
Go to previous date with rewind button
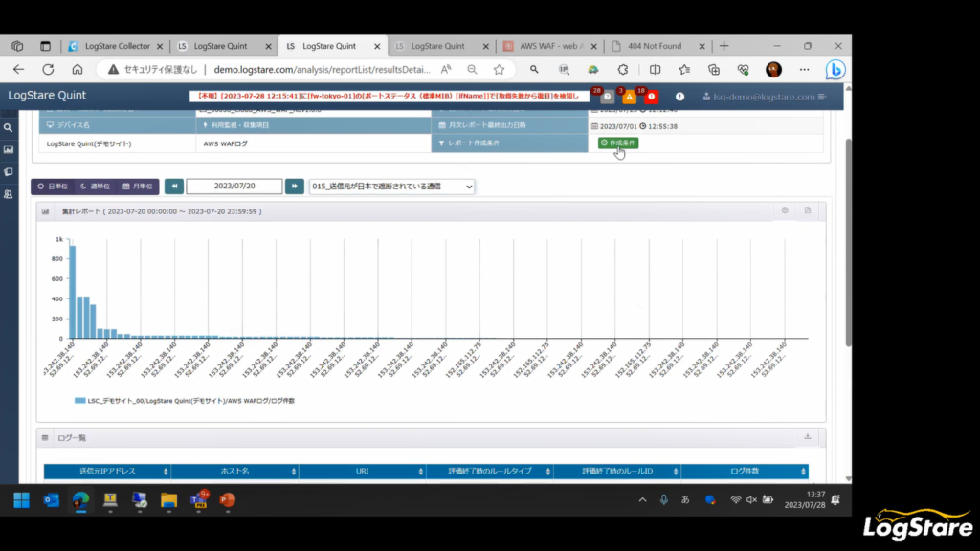click(174, 187)
